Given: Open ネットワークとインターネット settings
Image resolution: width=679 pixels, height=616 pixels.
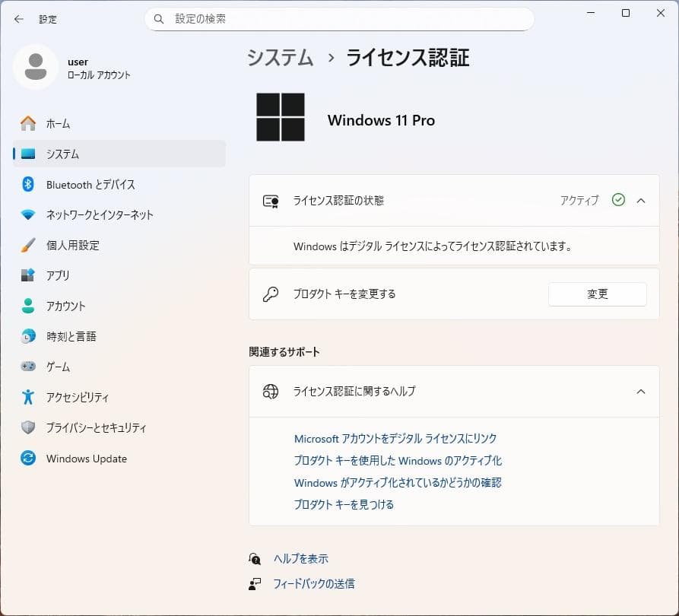Looking at the screenshot, I should click(x=119, y=215).
